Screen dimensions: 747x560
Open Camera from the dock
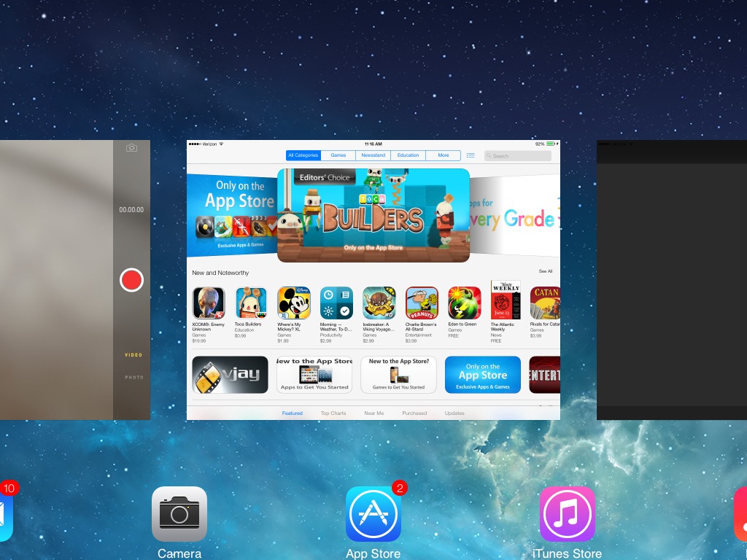(179, 514)
